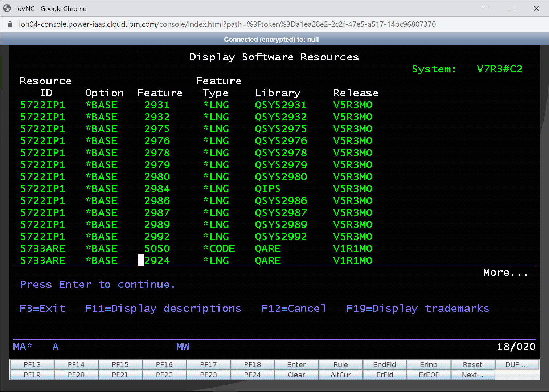Click the PF18 function key button

point(253,364)
